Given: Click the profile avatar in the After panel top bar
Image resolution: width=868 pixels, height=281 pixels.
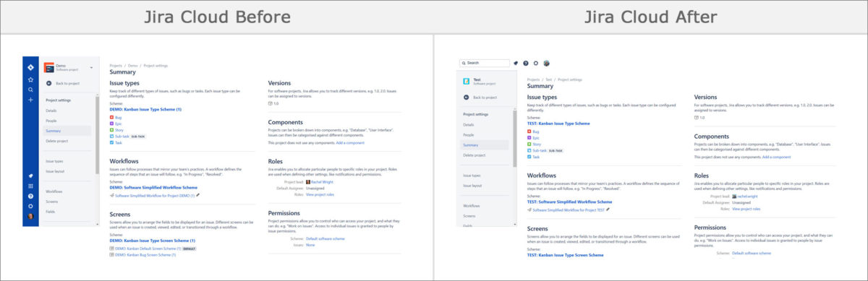Looking at the screenshot, I should pyautogui.click(x=547, y=63).
